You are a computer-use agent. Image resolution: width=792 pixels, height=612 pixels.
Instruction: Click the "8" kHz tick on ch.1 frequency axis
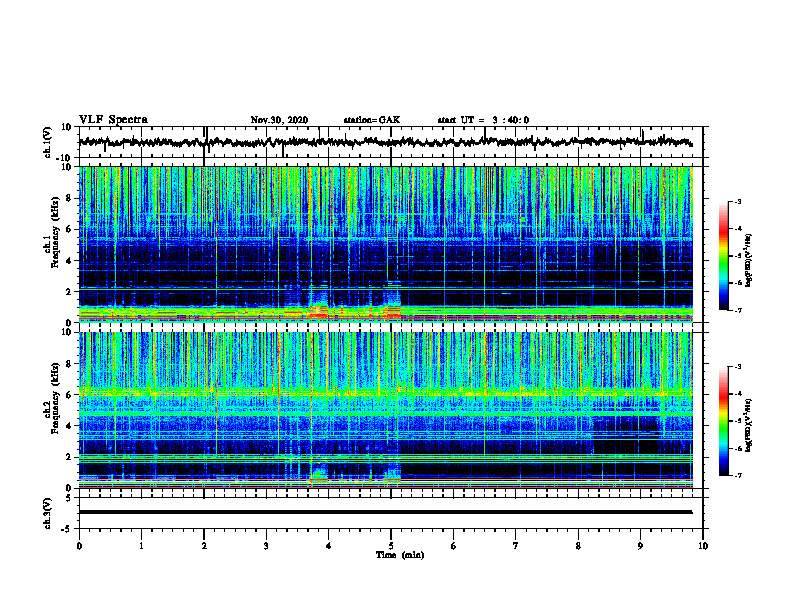click(69, 198)
